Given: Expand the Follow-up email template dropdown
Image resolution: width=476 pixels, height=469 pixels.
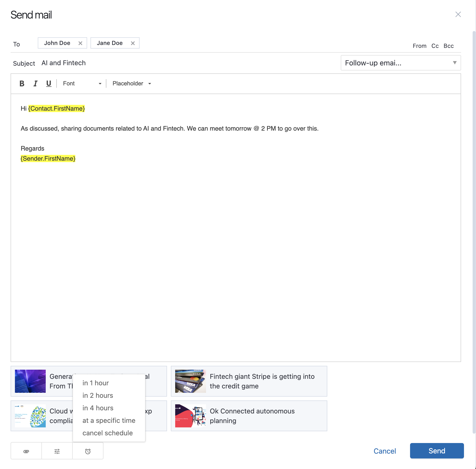Looking at the screenshot, I should (401, 63).
